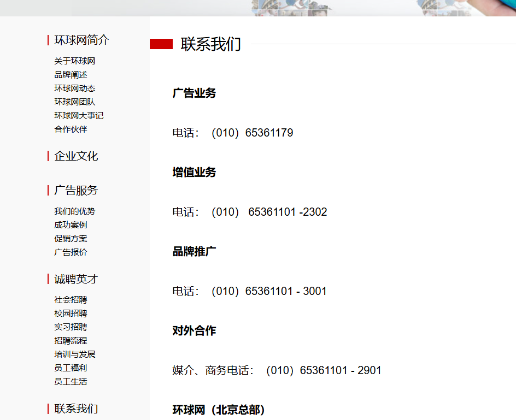The image size is (516, 420).
Task: Select the 联系我们 sidebar section
Action: (x=75, y=408)
